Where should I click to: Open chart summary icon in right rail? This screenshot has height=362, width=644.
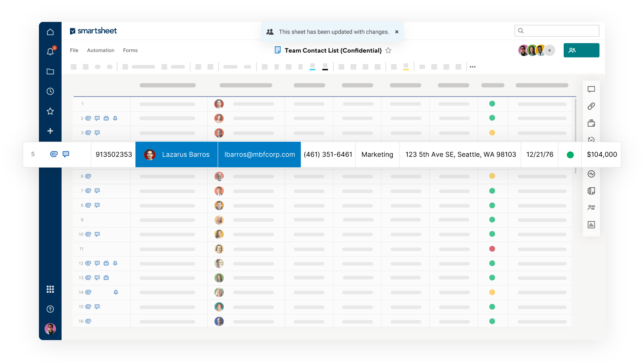[591, 225]
